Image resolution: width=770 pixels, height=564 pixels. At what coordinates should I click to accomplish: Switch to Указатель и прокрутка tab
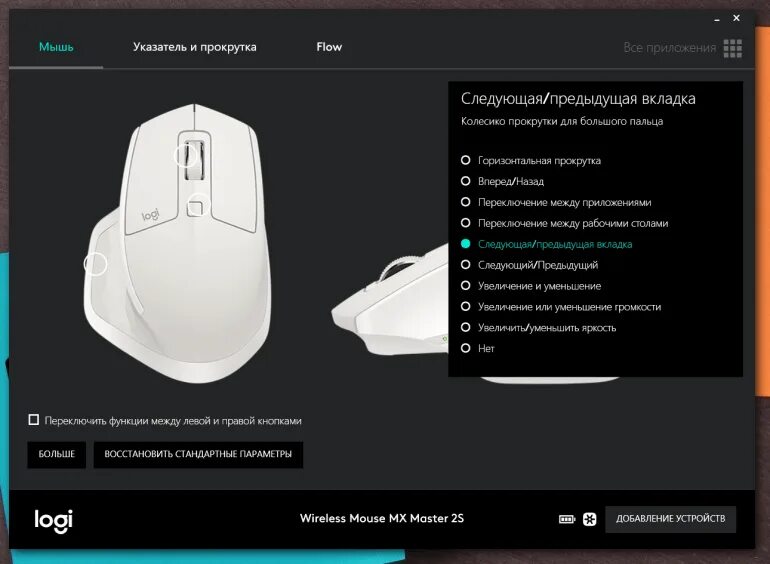[x=194, y=47]
